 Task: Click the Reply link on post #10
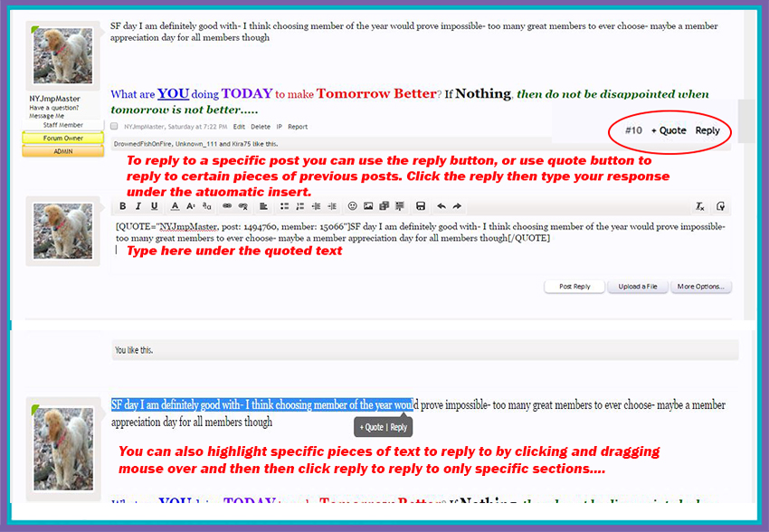pos(707,130)
